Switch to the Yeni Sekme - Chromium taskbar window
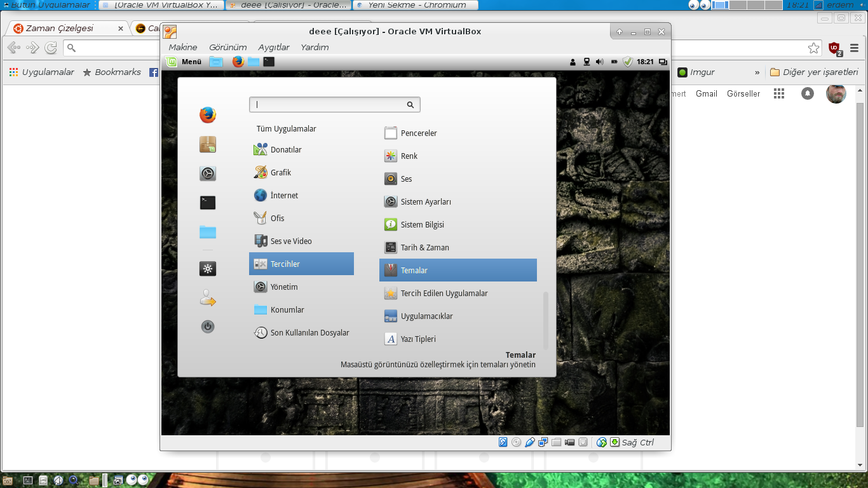868x488 pixels. click(x=416, y=5)
